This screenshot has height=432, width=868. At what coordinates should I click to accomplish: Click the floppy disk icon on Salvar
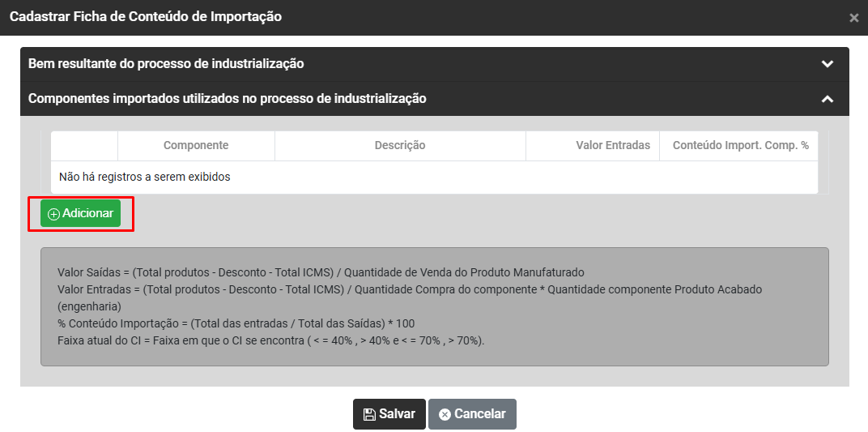pyautogui.click(x=369, y=414)
